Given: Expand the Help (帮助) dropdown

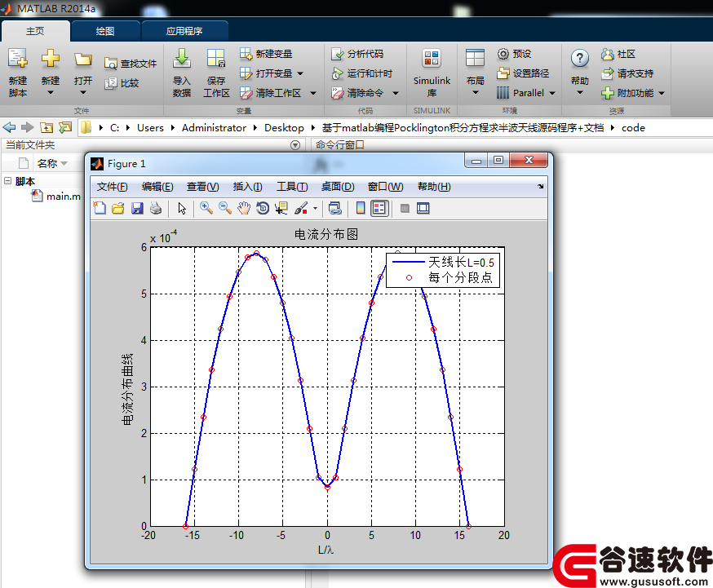Looking at the screenshot, I should (580, 93).
